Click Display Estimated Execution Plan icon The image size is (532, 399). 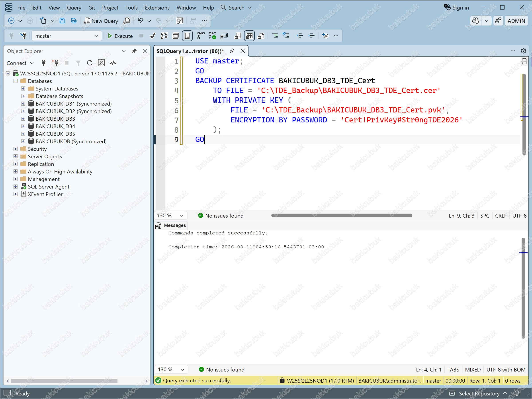click(x=164, y=36)
